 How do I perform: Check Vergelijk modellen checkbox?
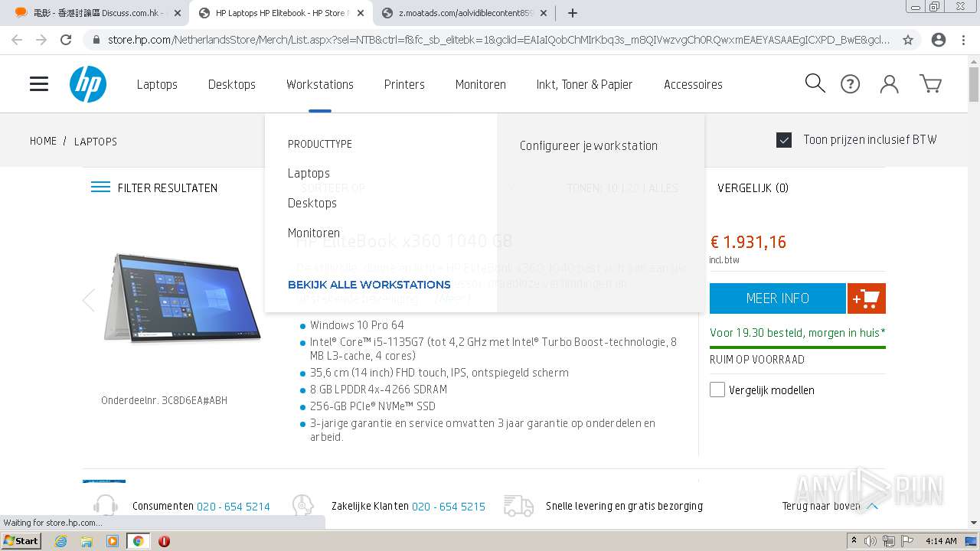coord(717,390)
